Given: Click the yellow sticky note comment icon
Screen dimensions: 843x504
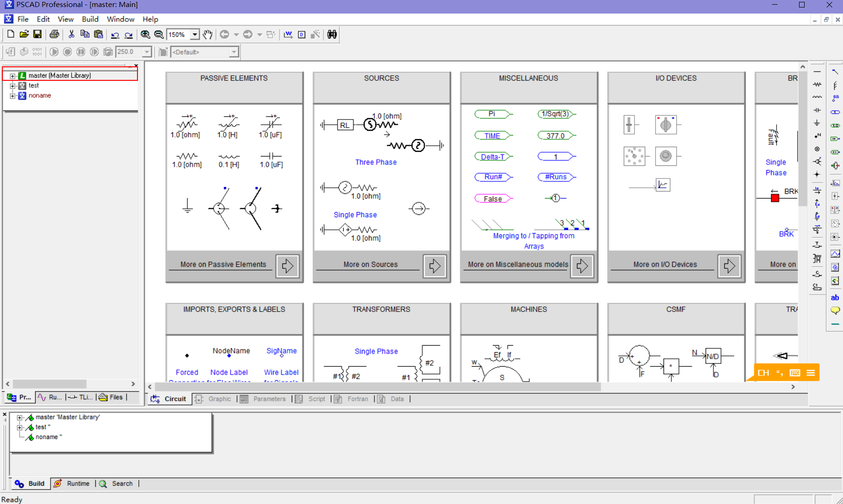Looking at the screenshot, I should pos(835,311).
